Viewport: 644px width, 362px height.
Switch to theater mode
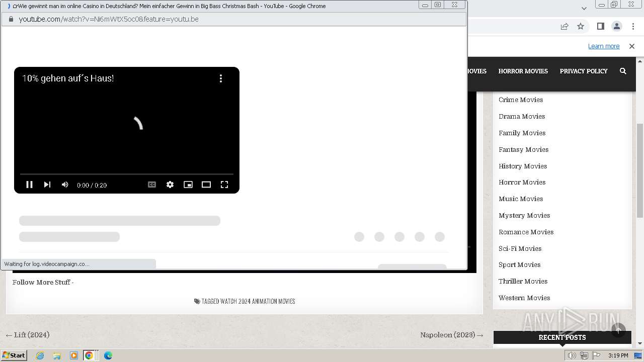pos(206,185)
